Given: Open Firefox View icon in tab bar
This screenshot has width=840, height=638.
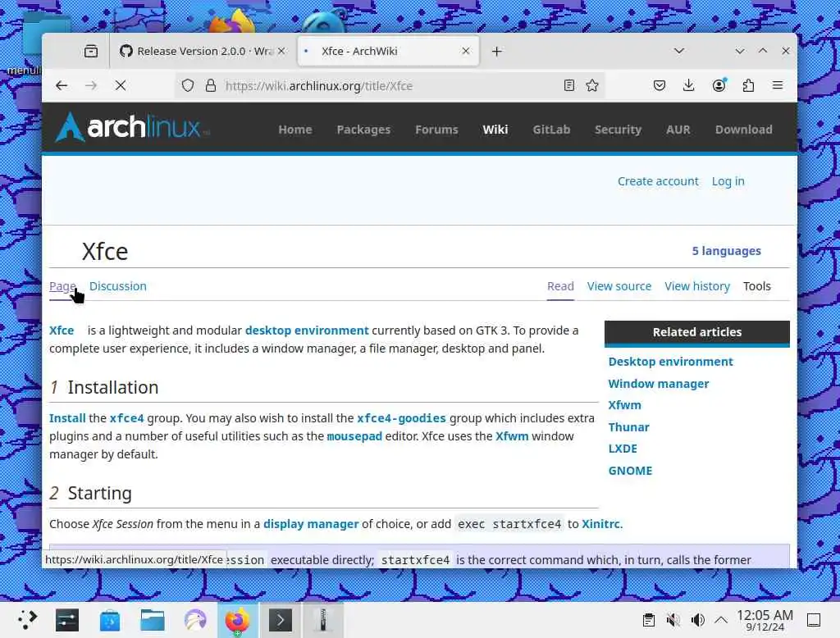Looking at the screenshot, I should [x=91, y=51].
